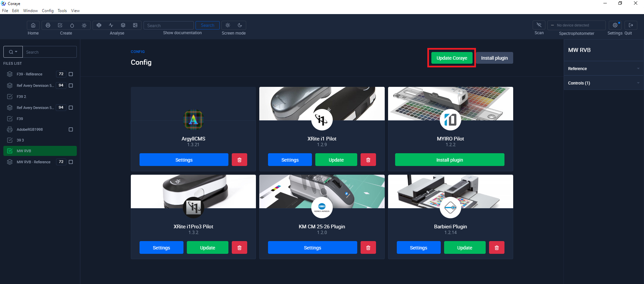Delete the KM CM 25-26 Plugin

pyautogui.click(x=368, y=248)
